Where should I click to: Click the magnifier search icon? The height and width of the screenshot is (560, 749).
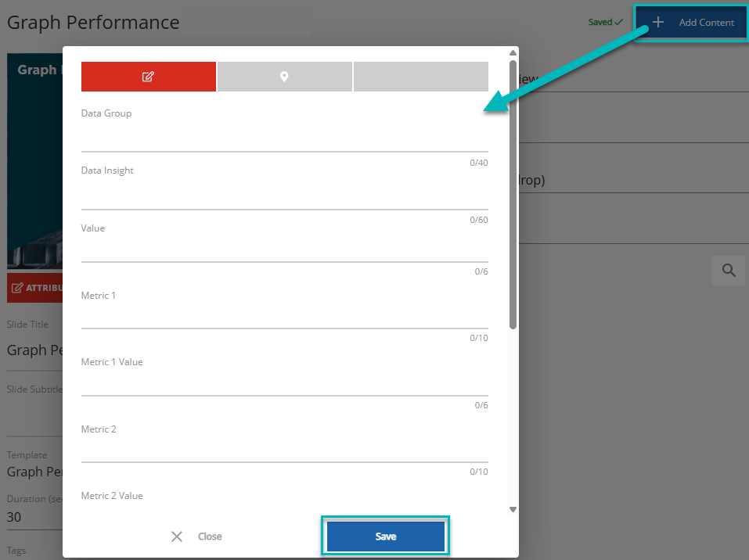point(729,271)
